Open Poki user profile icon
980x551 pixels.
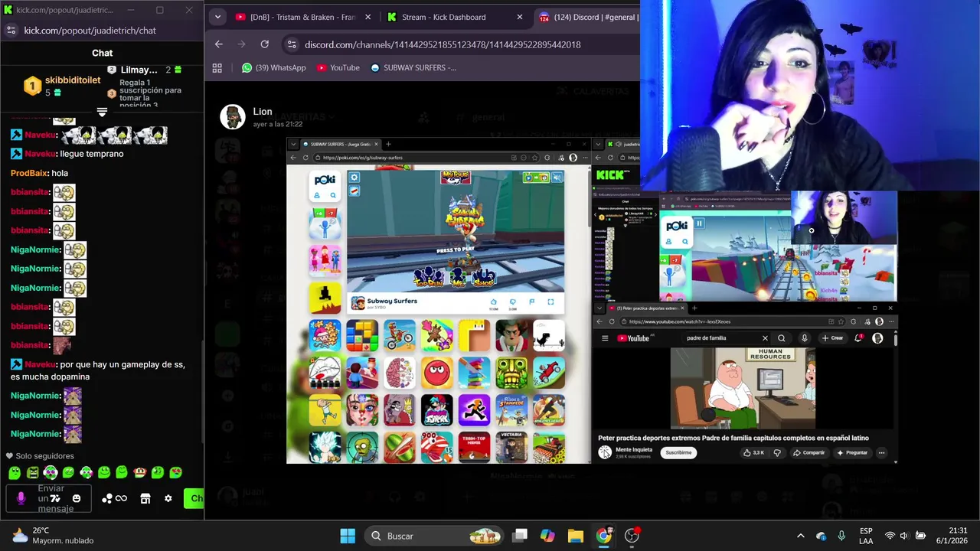pos(317,196)
